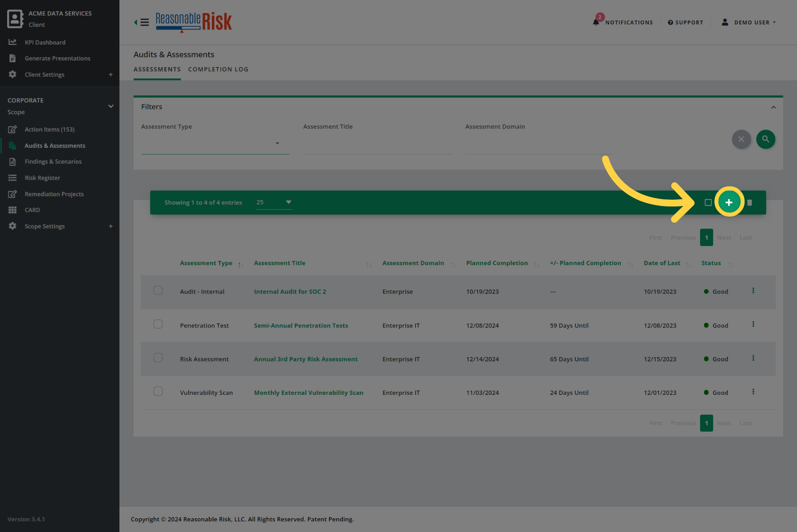797x532 pixels.
Task: Open row menu for Semi-Annual Penetration Tests
Action: (753, 324)
